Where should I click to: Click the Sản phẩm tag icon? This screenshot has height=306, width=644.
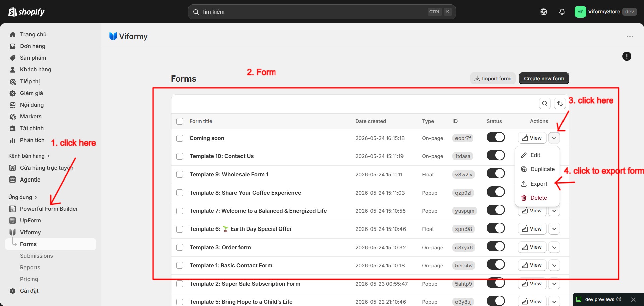click(13, 58)
